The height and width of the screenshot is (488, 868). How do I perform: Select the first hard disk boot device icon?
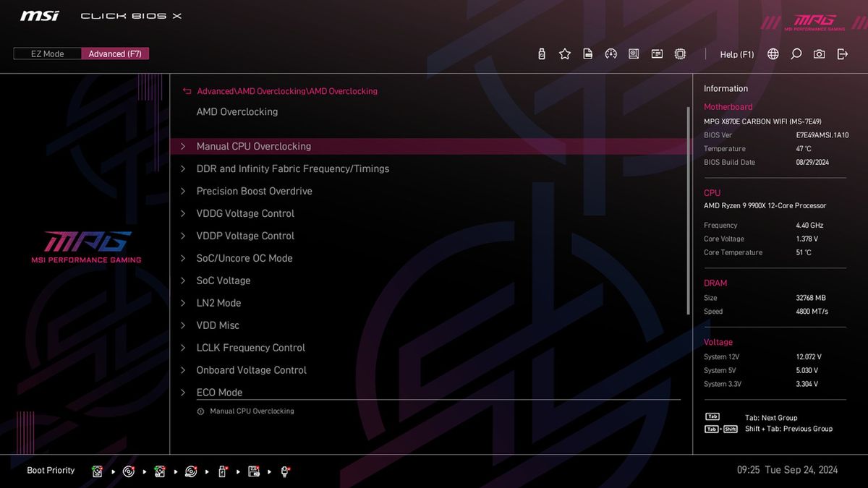[x=97, y=471]
